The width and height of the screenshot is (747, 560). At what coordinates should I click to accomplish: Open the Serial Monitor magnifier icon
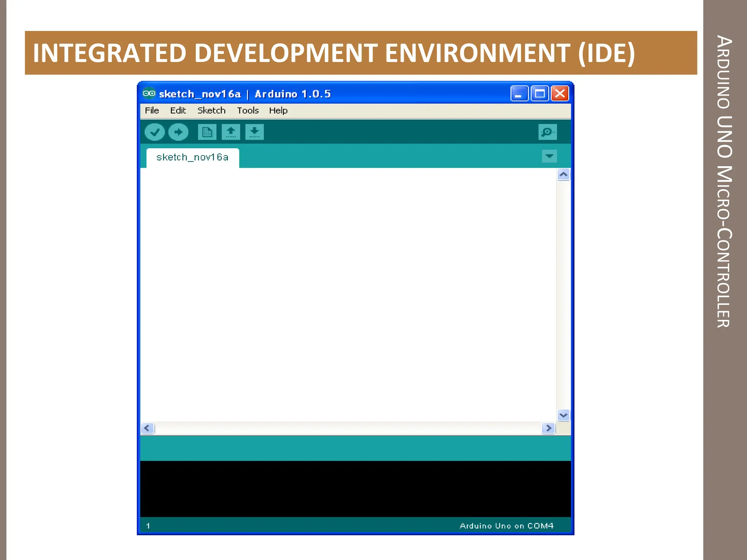click(547, 132)
